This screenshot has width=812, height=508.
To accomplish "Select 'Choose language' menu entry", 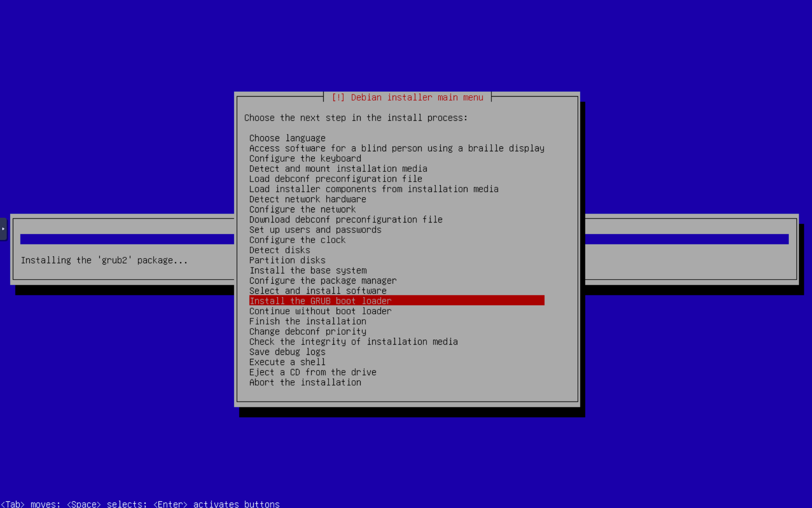I will (x=287, y=138).
